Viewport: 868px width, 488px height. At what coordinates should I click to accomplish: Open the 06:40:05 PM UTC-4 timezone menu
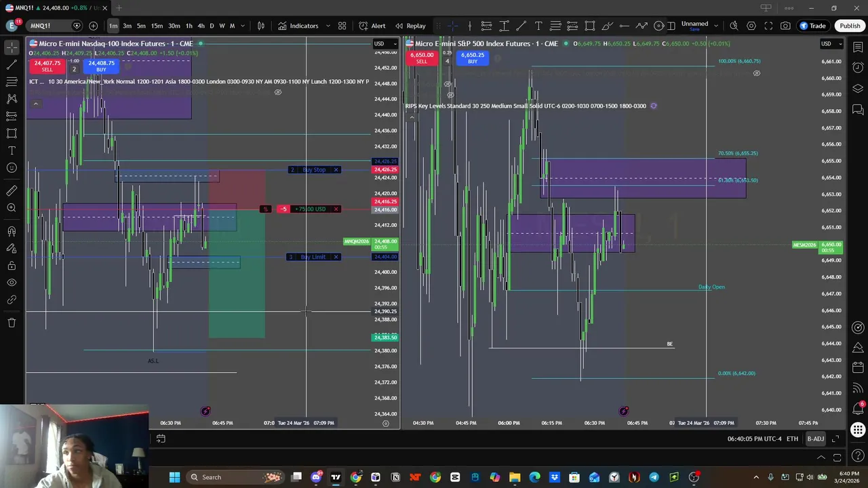point(754,439)
